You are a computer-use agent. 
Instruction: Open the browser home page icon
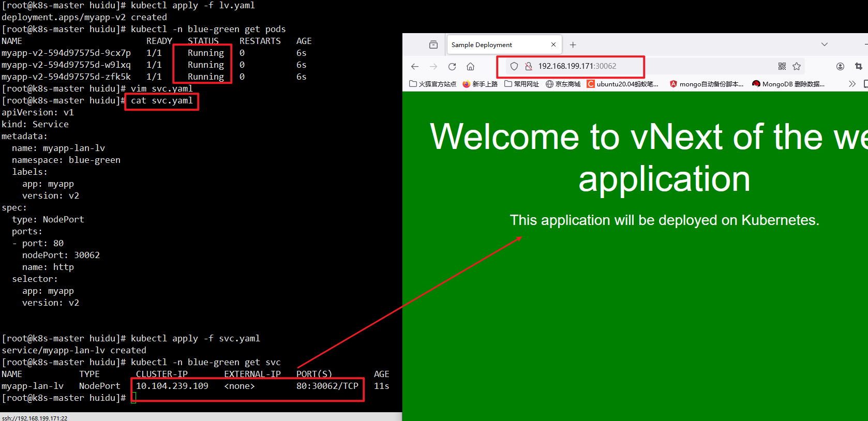point(470,66)
